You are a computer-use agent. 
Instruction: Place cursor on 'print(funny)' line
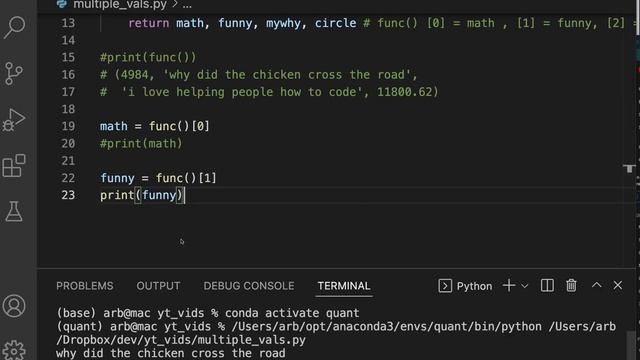(142, 195)
